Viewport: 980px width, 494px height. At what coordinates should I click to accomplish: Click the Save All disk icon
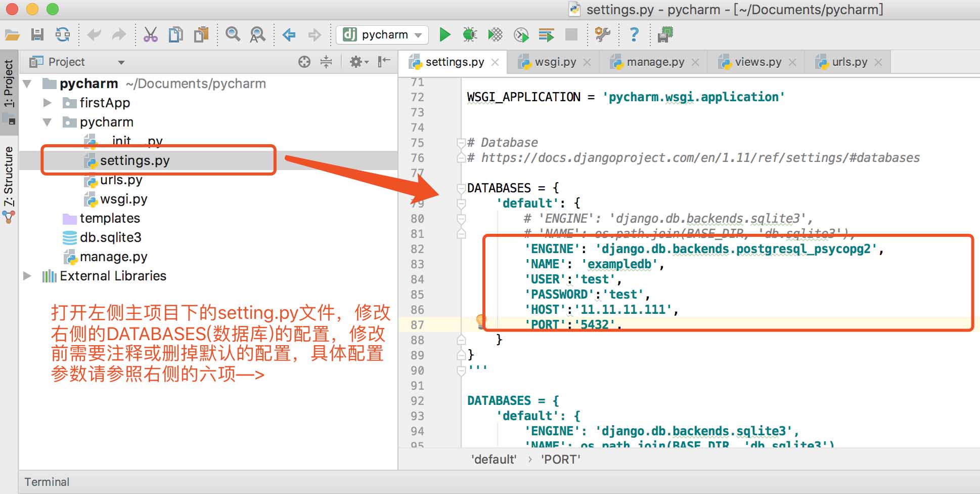pyautogui.click(x=37, y=34)
